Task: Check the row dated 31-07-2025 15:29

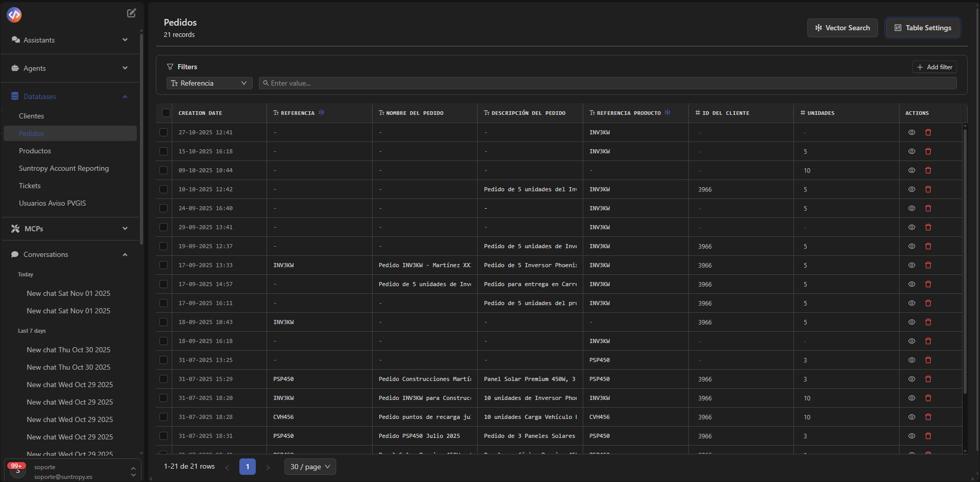Action: click(x=164, y=379)
